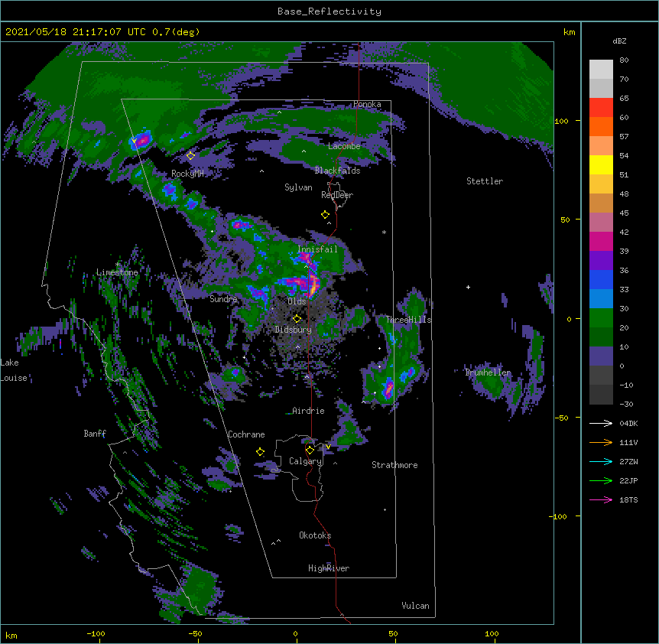Click the Strathmore city label
This screenshot has height=644, width=659.
pyautogui.click(x=394, y=465)
